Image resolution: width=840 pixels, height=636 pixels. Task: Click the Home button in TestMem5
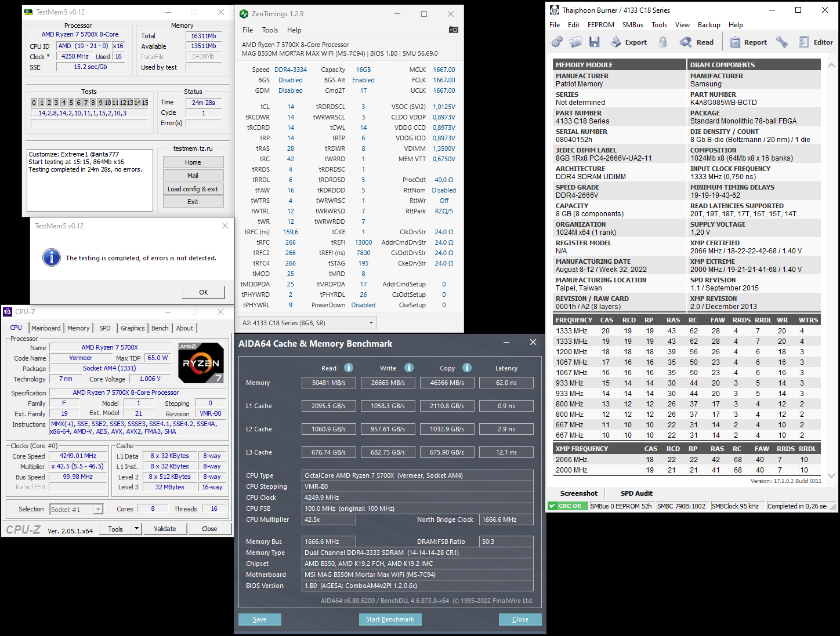193,162
